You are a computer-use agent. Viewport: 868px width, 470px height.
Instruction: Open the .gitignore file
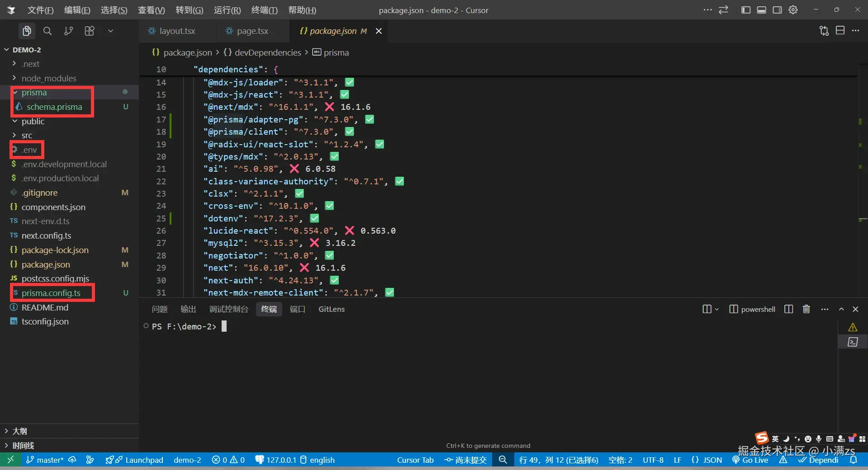click(x=40, y=193)
